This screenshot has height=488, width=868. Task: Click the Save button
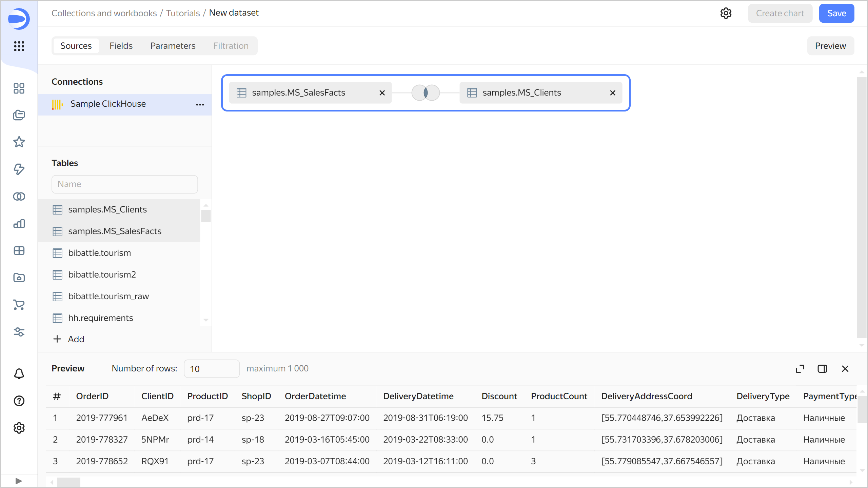[836, 13]
